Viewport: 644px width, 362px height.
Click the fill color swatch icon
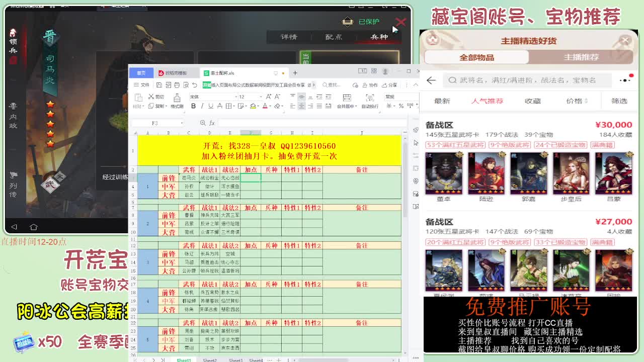pyautogui.click(x=253, y=106)
